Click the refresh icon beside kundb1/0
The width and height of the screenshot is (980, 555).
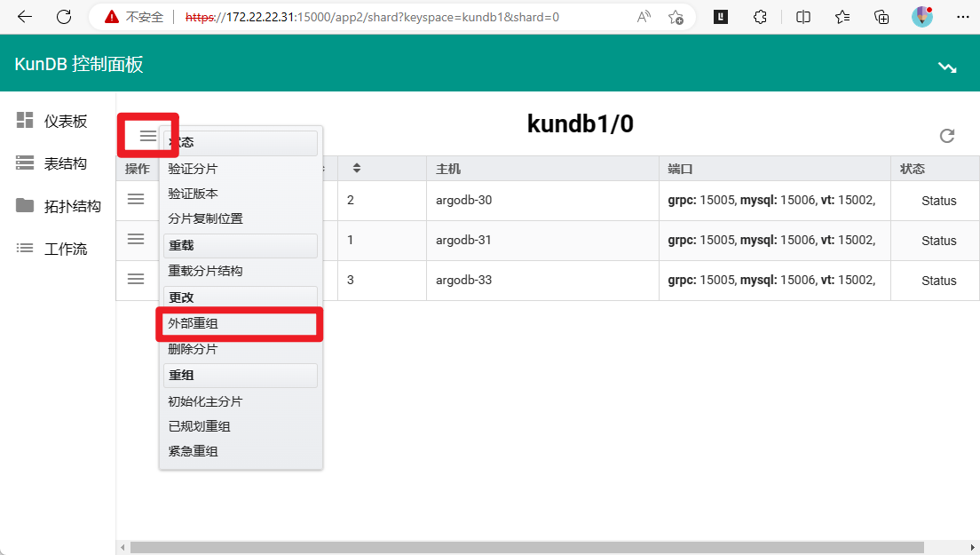point(947,136)
